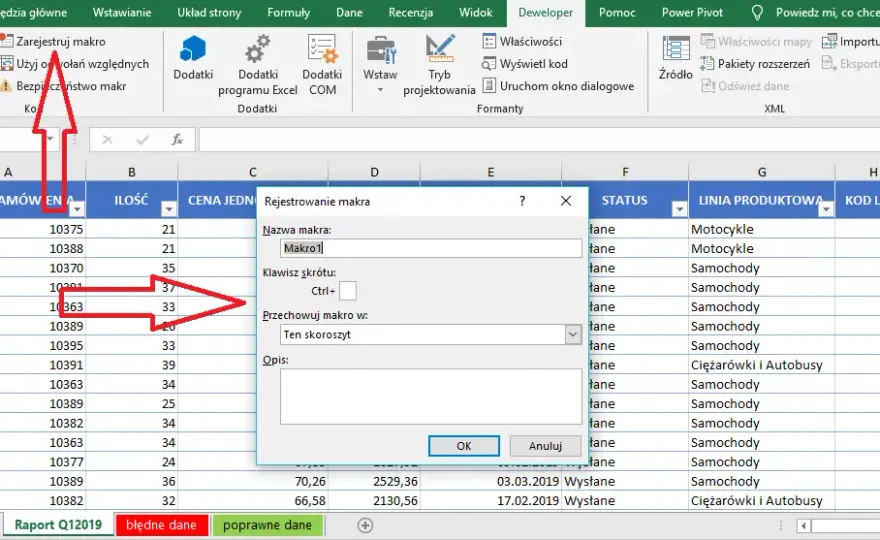The width and height of the screenshot is (880, 540).
Task: Open Właściwości in Formanty group
Action: [x=522, y=42]
